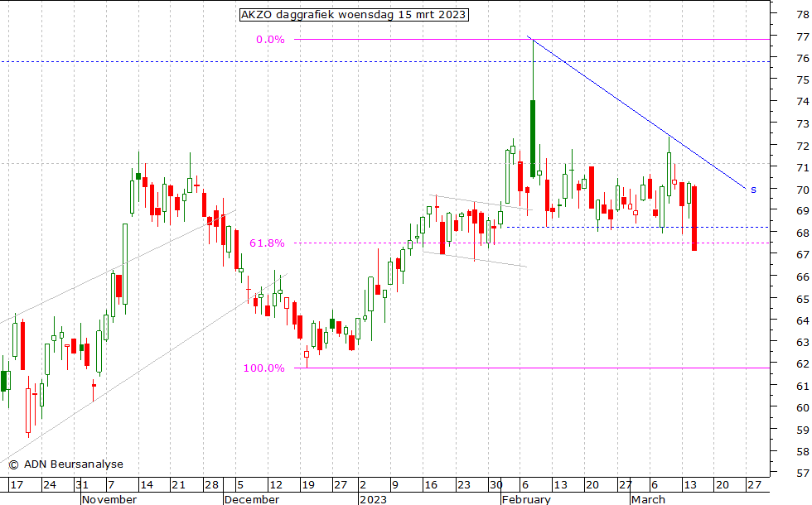Click the 'February' month label
This screenshot has height=505, width=812.
pyautogui.click(x=526, y=499)
